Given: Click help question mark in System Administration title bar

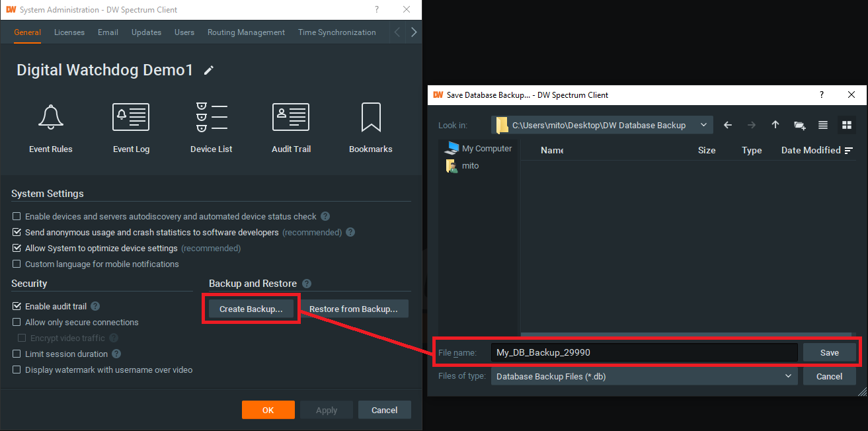Looking at the screenshot, I should 377,10.
